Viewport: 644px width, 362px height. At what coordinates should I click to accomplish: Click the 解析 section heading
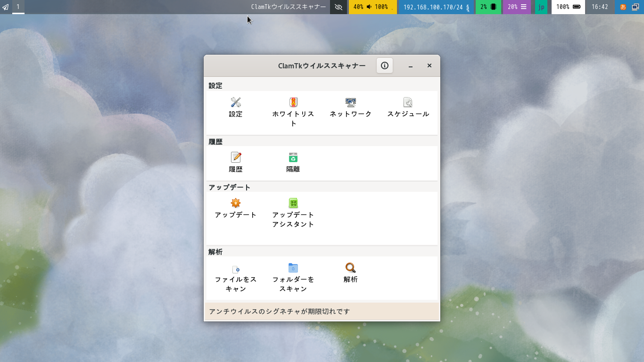point(215,252)
